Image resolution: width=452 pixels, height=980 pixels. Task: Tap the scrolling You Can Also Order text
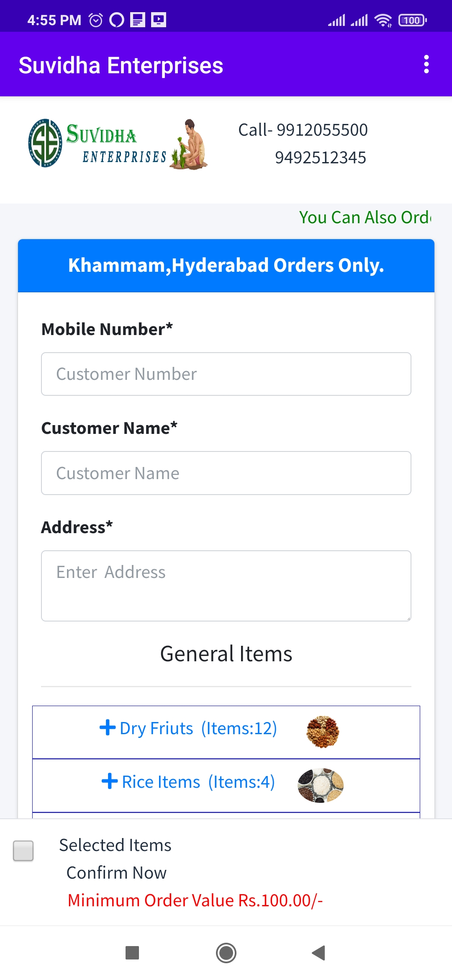click(x=365, y=217)
